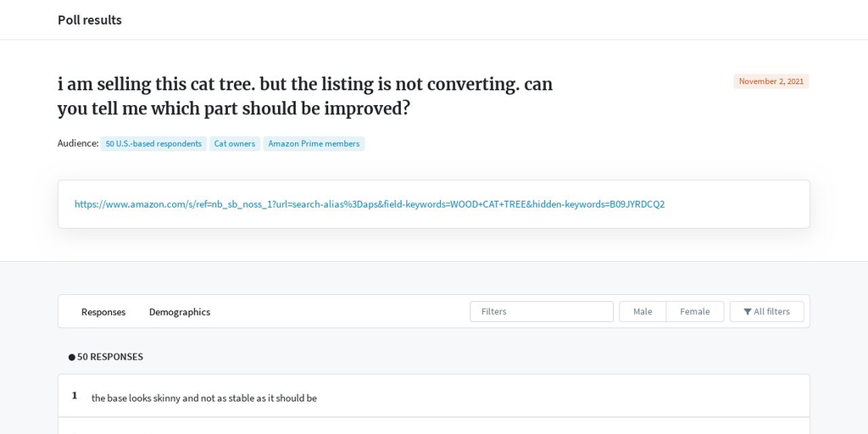Screen dimensions: 868x434
Task: Click the poll question heading text
Action: [x=305, y=97]
